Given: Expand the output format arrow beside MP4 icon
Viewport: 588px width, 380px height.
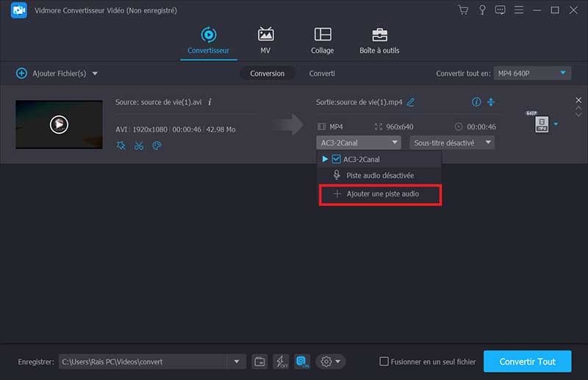Looking at the screenshot, I should [x=556, y=124].
